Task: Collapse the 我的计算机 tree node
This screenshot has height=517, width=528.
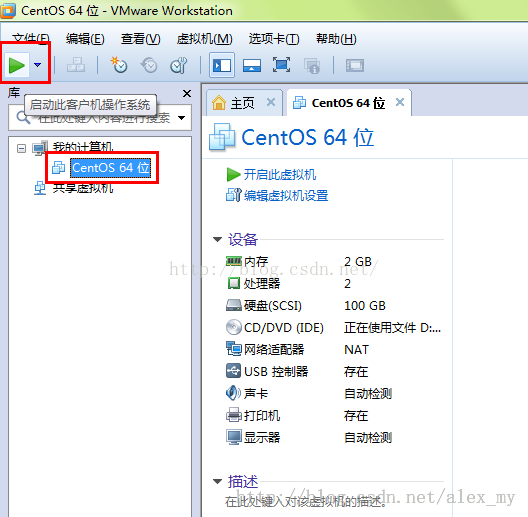Action: click(21, 148)
